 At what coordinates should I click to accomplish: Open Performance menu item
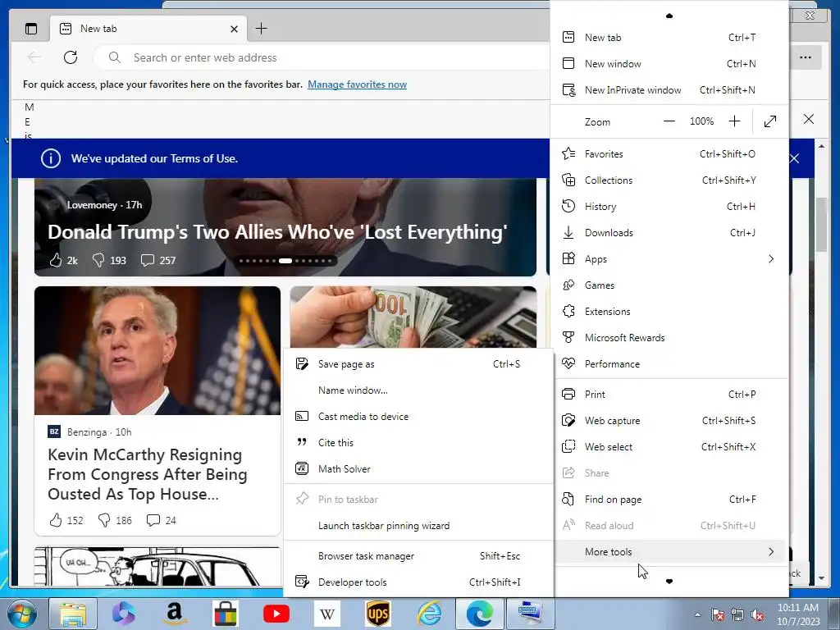[x=669, y=363]
